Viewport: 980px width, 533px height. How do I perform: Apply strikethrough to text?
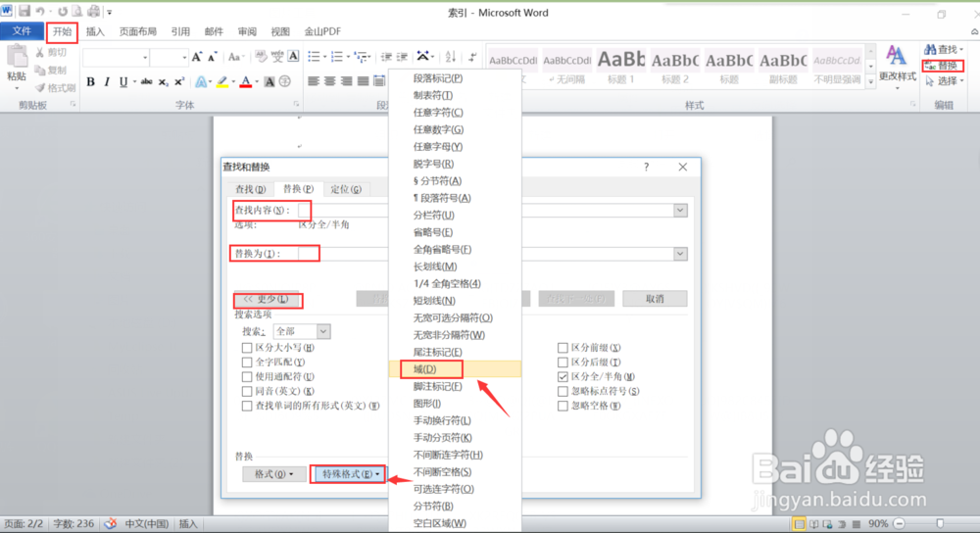tap(146, 82)
